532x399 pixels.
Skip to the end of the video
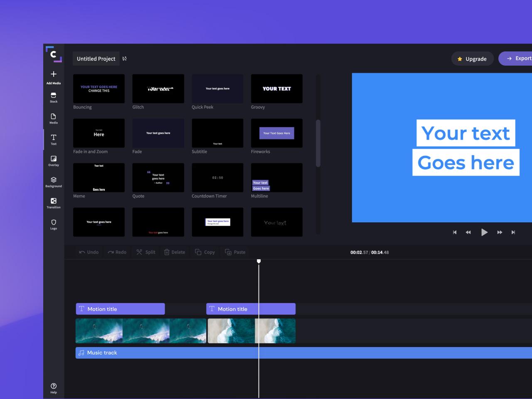pos(513,232)
